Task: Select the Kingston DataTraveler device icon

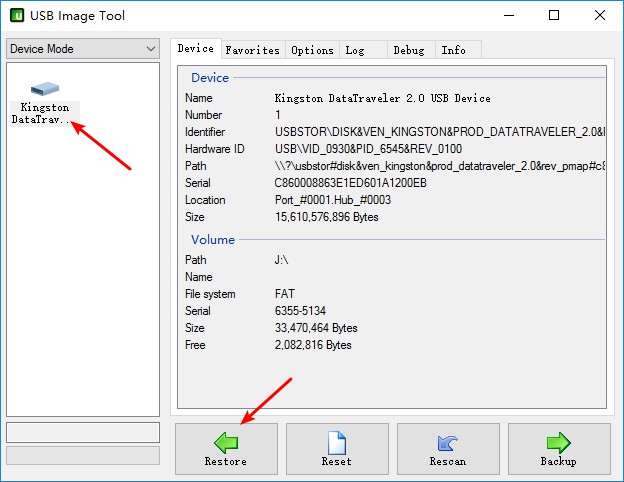Action: tap(45, 103)
